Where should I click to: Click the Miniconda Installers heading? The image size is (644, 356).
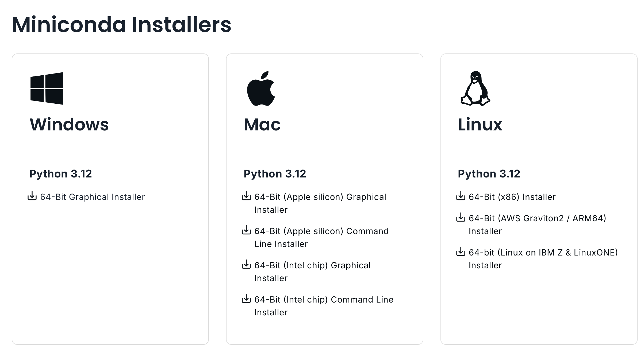[x=122, y=25]
